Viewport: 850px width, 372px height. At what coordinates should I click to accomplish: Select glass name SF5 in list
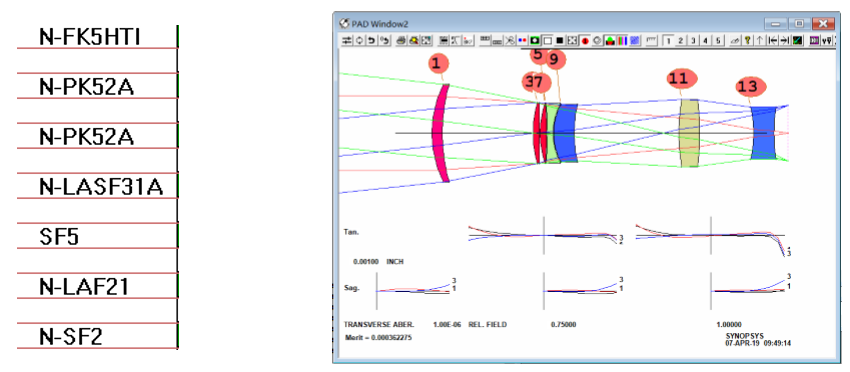click(60, 238)
